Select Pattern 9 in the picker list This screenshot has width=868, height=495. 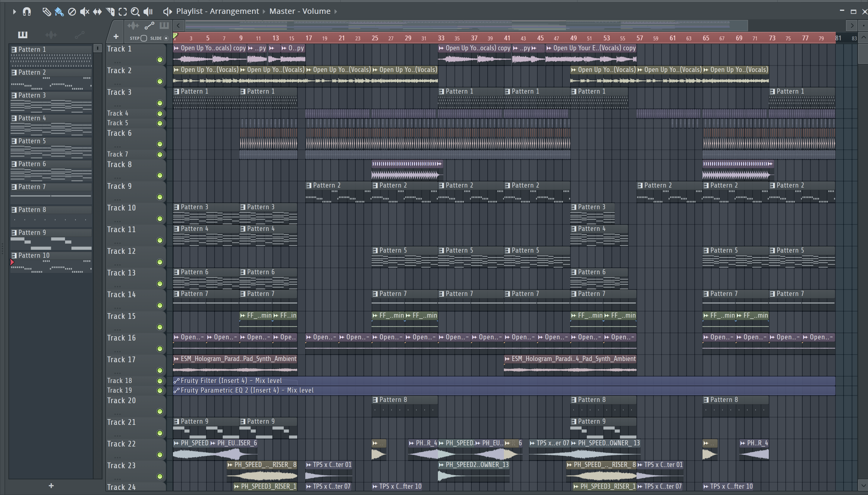[x=51, y=240]
